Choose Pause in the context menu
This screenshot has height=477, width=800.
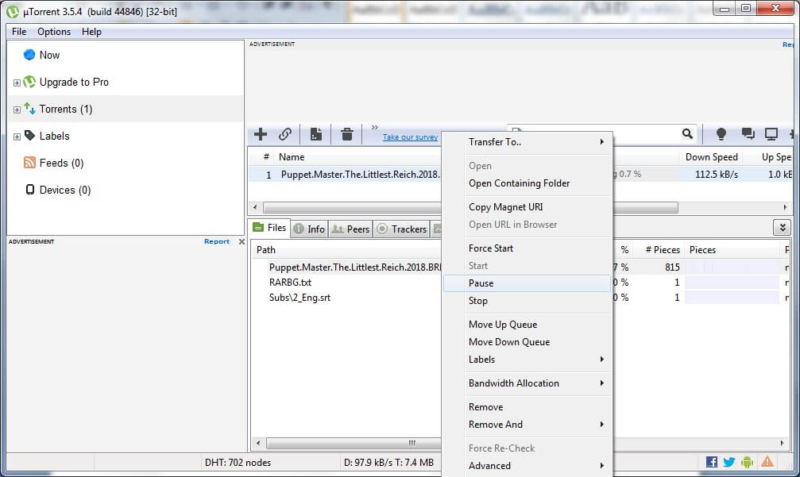[527, 283]
